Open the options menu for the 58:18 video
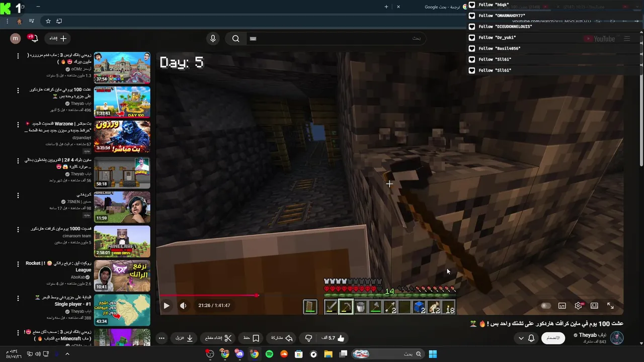 (x=18, y=160)
